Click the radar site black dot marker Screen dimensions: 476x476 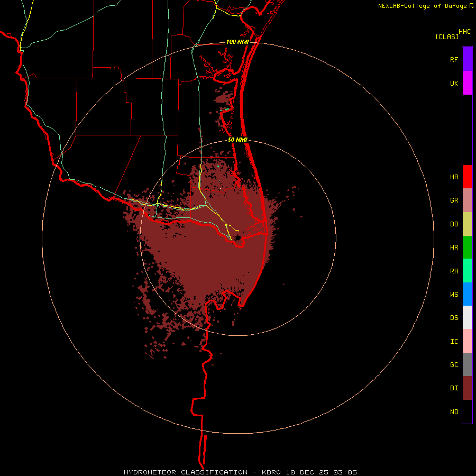[237, 237]
